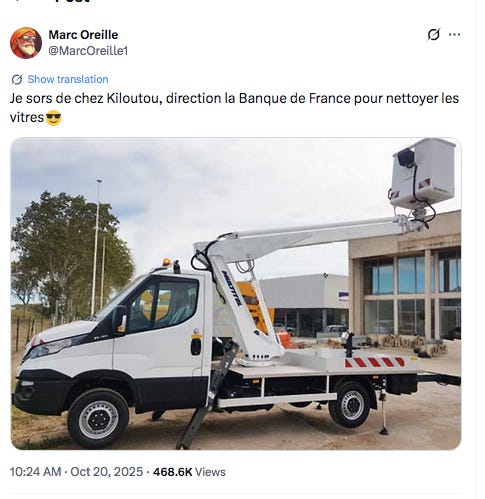Click the lift basket in the photo
The image size is (485, 499).
423,173
